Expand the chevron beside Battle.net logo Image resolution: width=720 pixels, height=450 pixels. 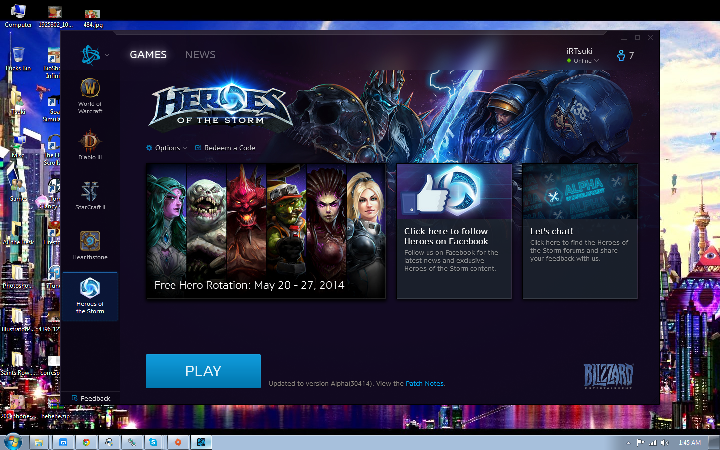(107, 55)
